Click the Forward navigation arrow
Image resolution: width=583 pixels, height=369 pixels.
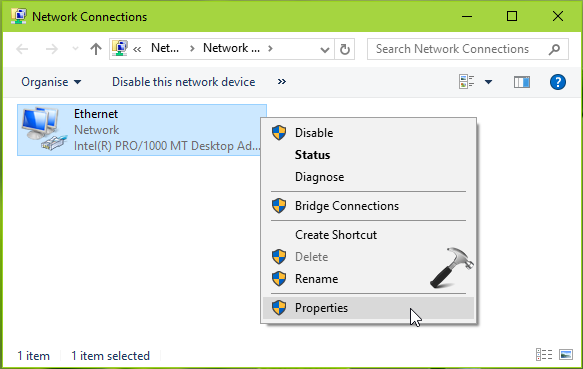(x=51, y=49)
